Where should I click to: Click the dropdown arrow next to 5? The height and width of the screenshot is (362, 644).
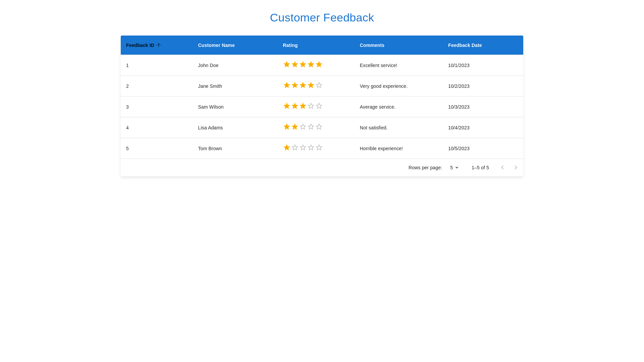457,168
